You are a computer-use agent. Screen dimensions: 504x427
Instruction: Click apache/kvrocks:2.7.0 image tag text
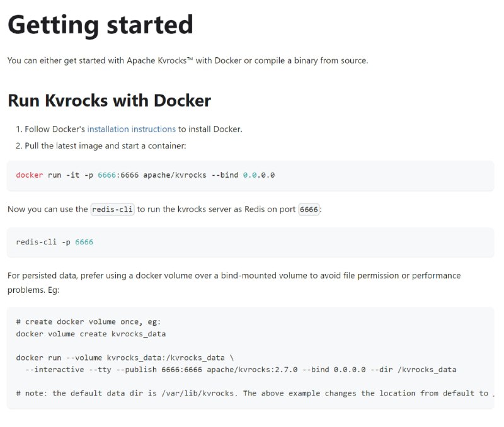click(x=253, y=370)
